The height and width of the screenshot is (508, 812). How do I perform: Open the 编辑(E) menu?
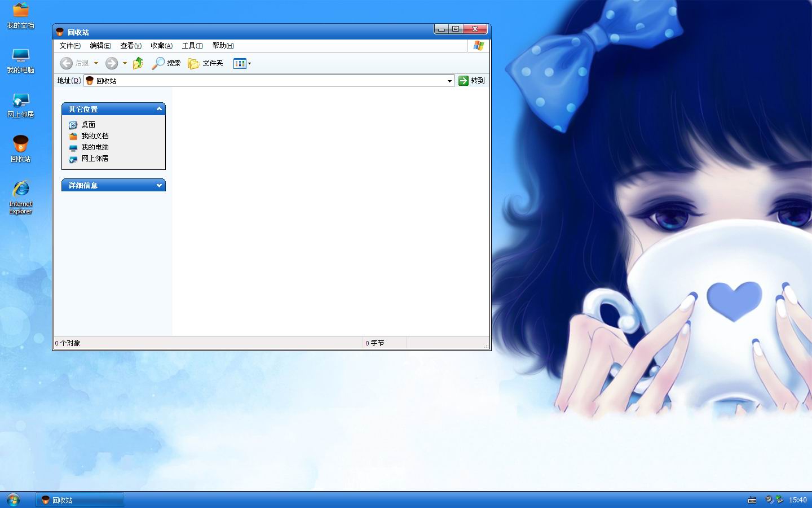click(x=100, y=46)
